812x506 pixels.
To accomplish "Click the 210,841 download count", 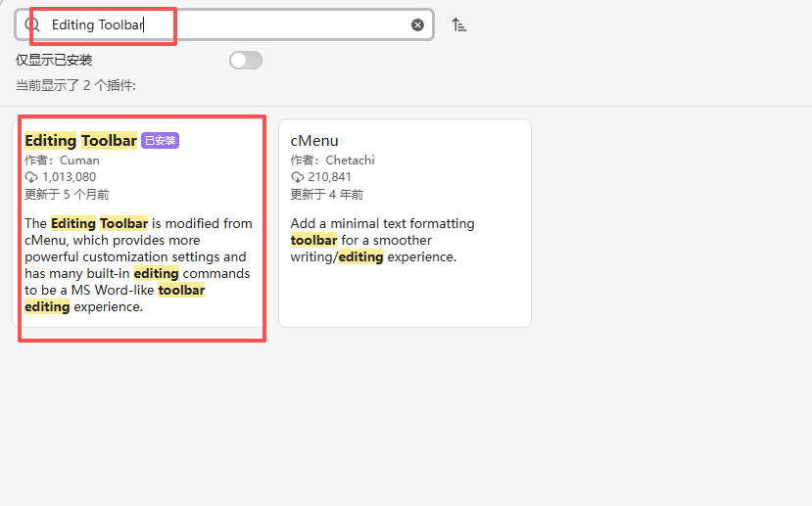I will tap(329, 177).
